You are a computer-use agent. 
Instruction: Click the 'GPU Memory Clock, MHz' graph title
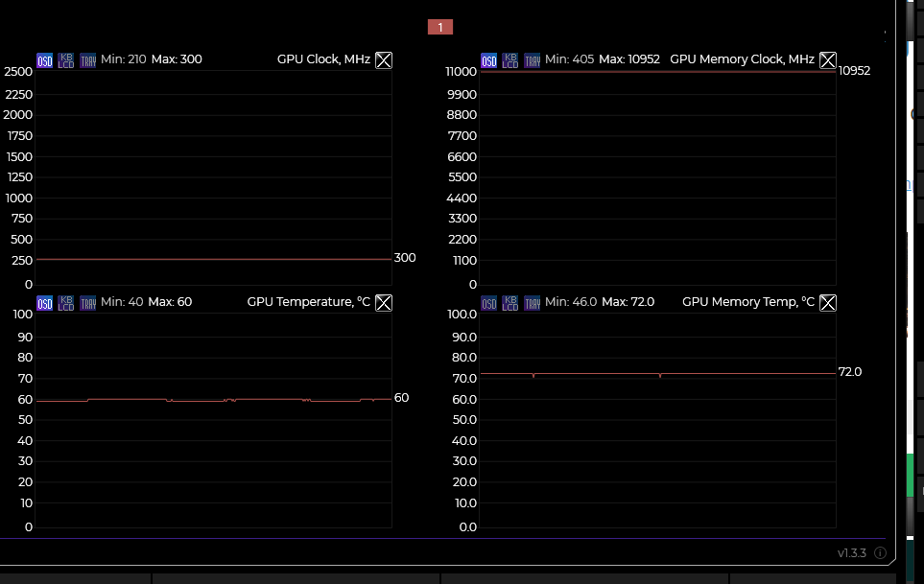742,59
